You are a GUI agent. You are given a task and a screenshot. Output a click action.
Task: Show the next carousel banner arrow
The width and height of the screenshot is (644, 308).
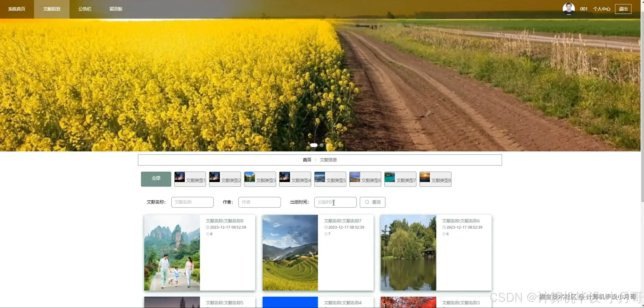pos(630,75)
